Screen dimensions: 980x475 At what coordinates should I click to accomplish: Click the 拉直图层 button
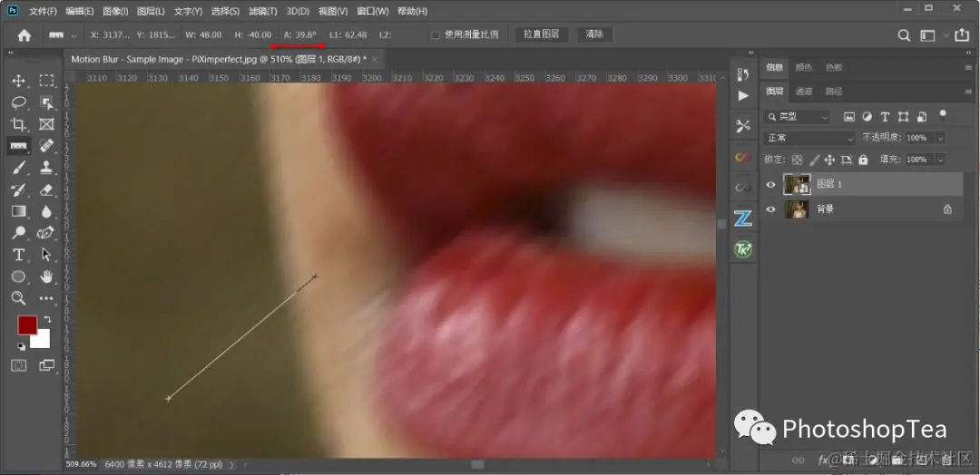point(541,34)
